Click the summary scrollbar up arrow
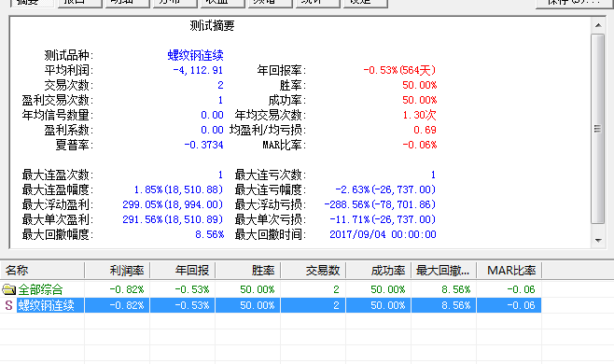Image resolution: width=614 pixels, height=364 pixels. (598, 25)
